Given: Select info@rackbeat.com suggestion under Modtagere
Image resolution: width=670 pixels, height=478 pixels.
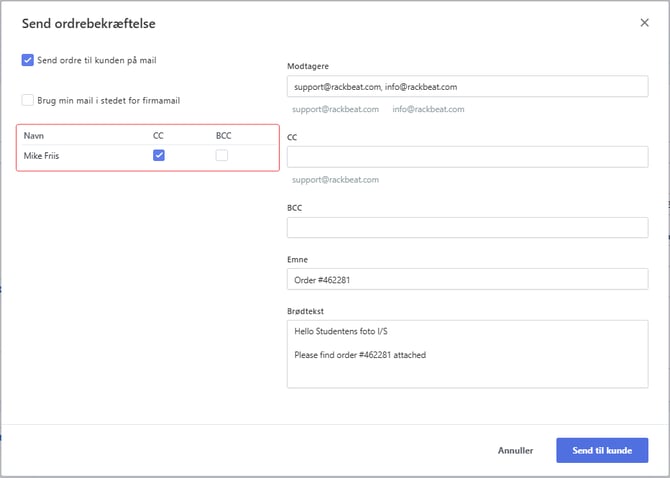Looking at the screenshot, I should pos(428,109).
